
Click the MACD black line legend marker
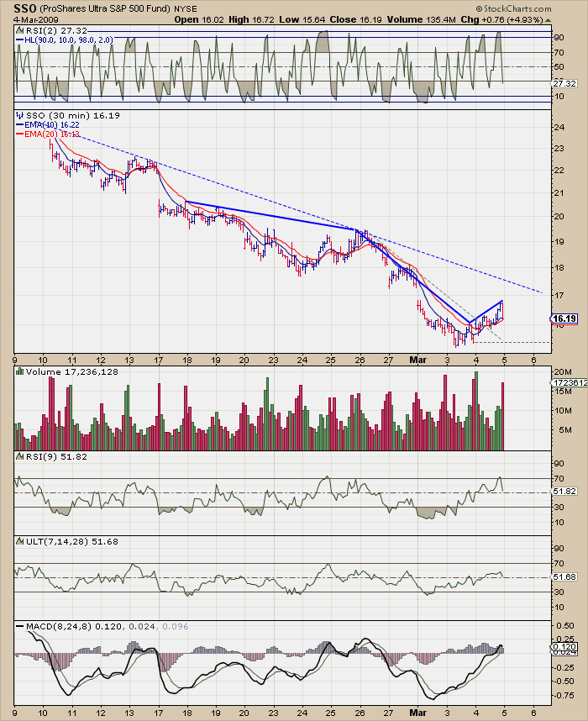pos(20,626)
